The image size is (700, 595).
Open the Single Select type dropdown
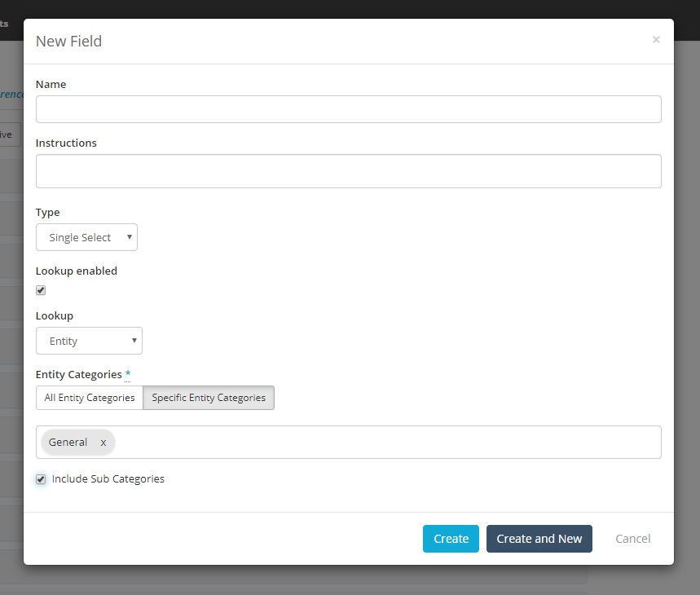86,237
